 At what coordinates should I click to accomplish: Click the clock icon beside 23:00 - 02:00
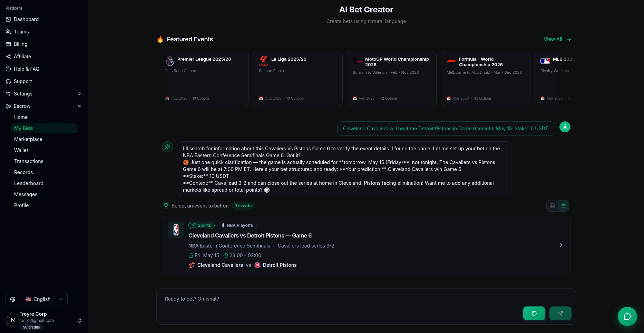tap(226, 255)
